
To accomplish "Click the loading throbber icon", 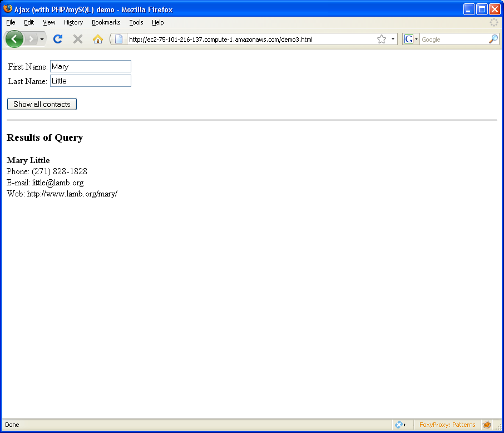I will click(494, 22).
